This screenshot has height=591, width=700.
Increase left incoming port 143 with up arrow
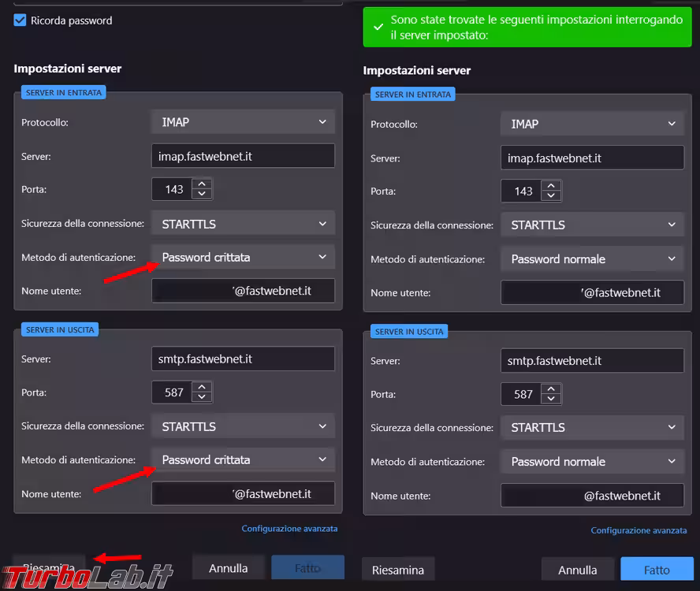(x=203, y=184)
